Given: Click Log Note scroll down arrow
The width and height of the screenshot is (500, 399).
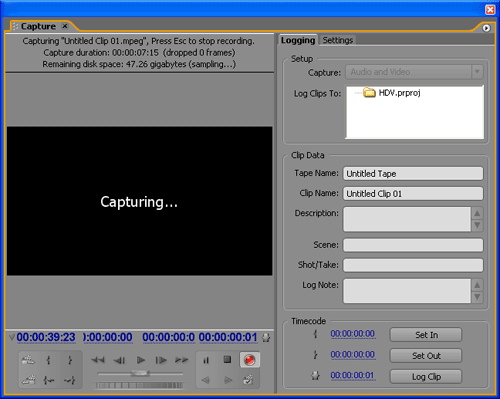Looking at the screenshot, I should (x=477, y=297).
